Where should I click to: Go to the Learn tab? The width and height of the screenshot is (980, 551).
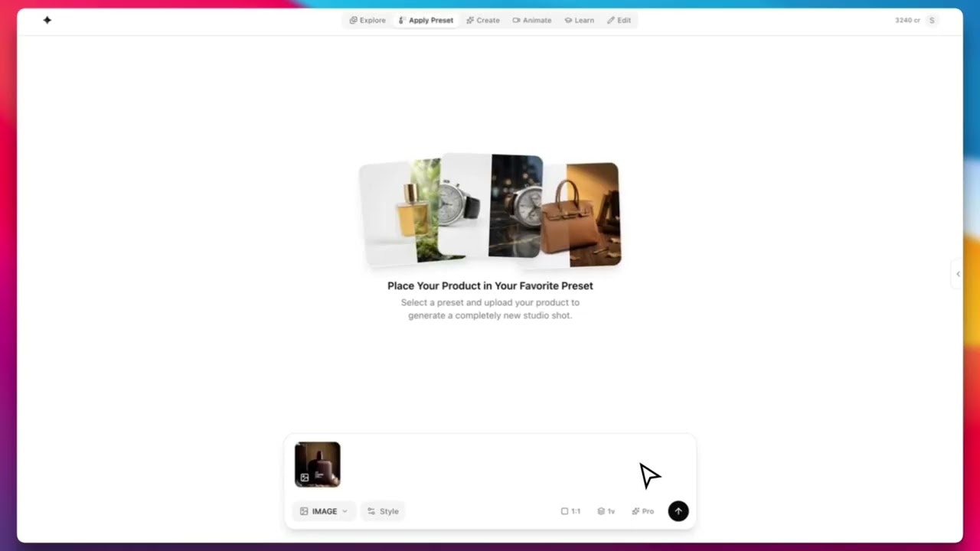pyautogui.click(x=580, y=21)
